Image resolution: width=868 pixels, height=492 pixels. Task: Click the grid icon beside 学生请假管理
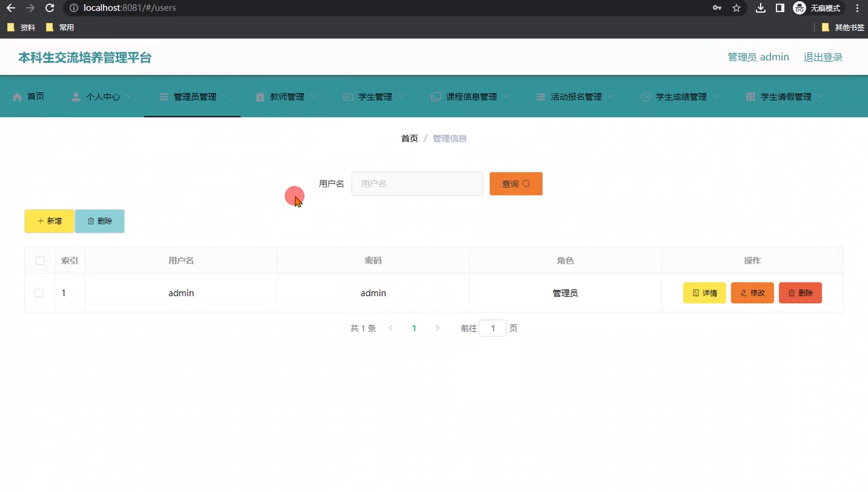click(x=750, y=96)
